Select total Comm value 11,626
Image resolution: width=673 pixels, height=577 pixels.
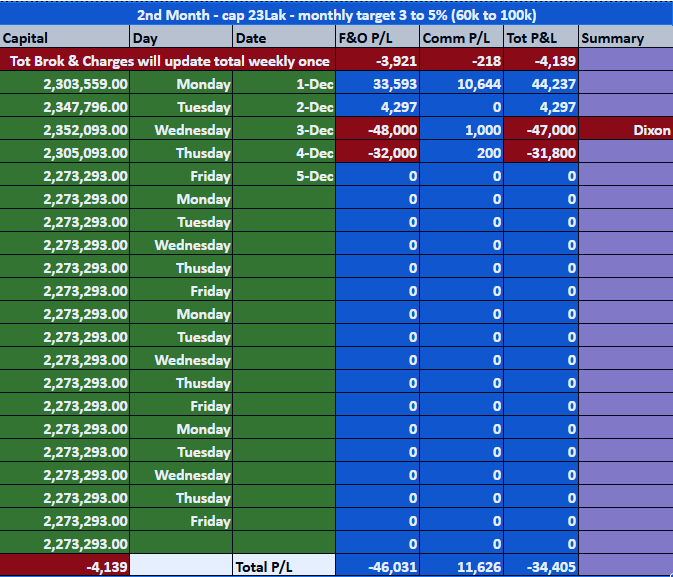tap(461, 566)
